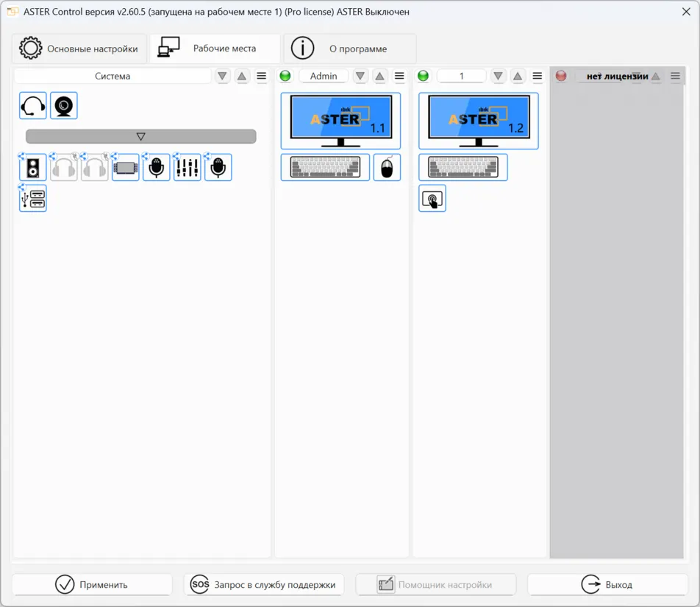Open the hamburger menu on the Admin column
700x607 pixels.
pyautogui.click(x=399, y=75)
